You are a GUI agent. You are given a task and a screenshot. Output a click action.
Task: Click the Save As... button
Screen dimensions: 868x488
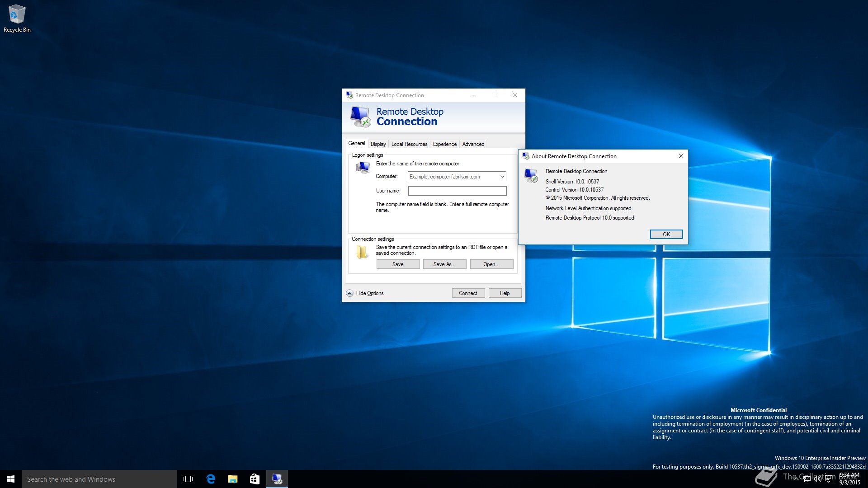pyautogui.click(x=444, y=264)
